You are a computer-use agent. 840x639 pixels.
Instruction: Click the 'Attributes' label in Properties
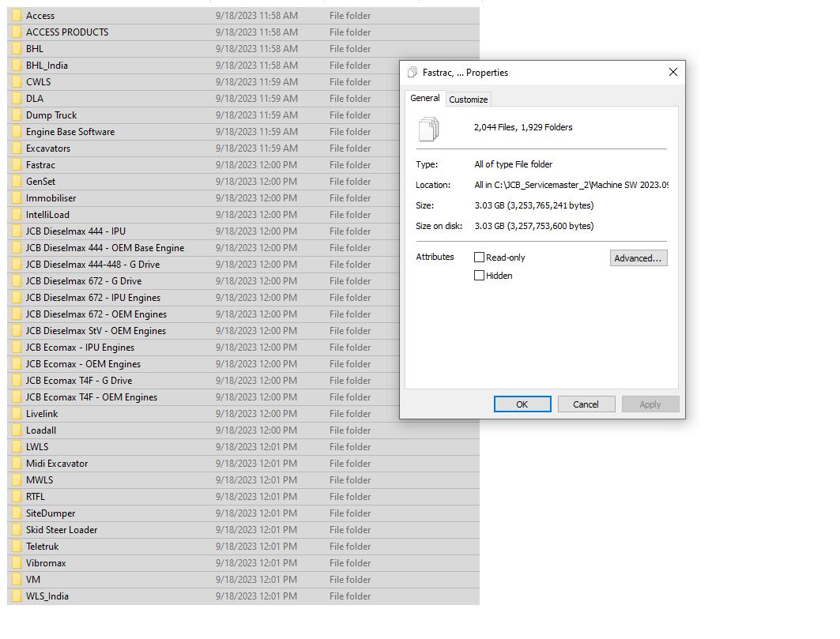click(435, 257)
